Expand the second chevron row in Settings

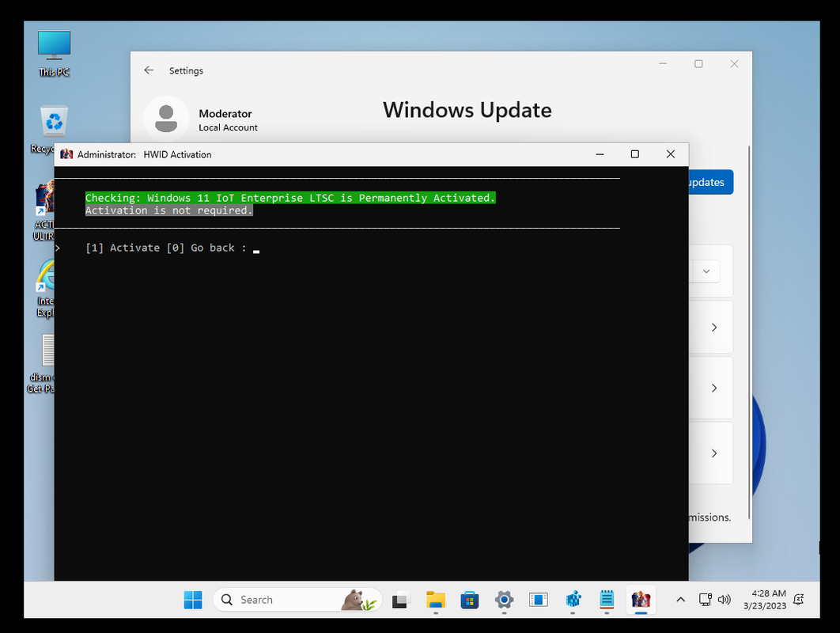pyautogui.click(x=714, y=388)
